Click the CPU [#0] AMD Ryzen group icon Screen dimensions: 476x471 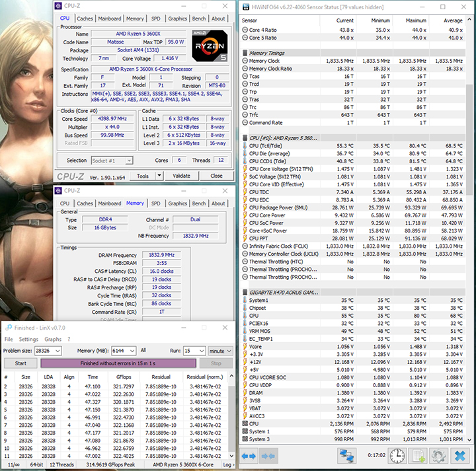coord(245,138)
